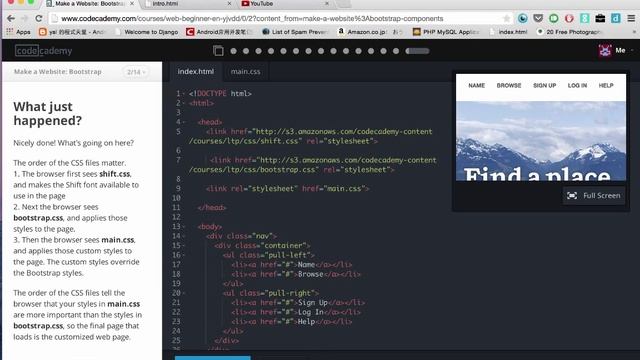Screen dimensions: 640x360
Task: Go back with the browser arrow
Action: [11, 18]
